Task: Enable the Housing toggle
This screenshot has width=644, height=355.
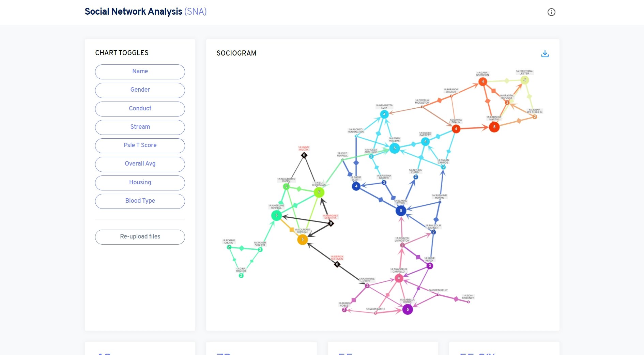Action: click(140, 183)
